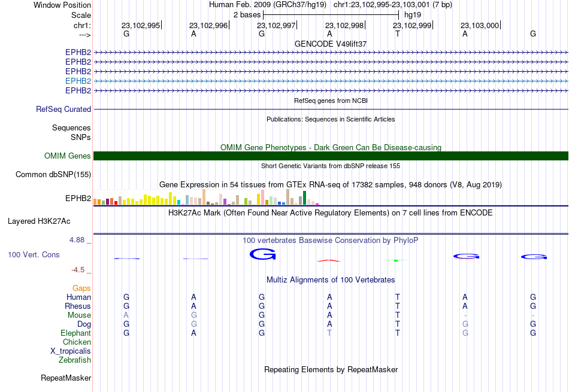The image size is (569, 392).
Task: Select the X_tropicalis species label
Action: tap(71, 351)
